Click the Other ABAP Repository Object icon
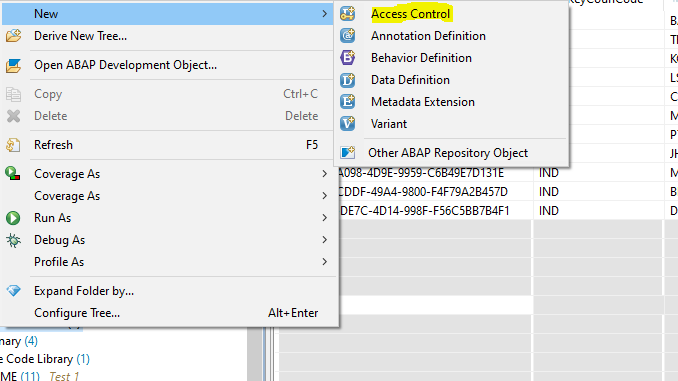This screenshot has width=678, height=381. (x=347, y=153)
